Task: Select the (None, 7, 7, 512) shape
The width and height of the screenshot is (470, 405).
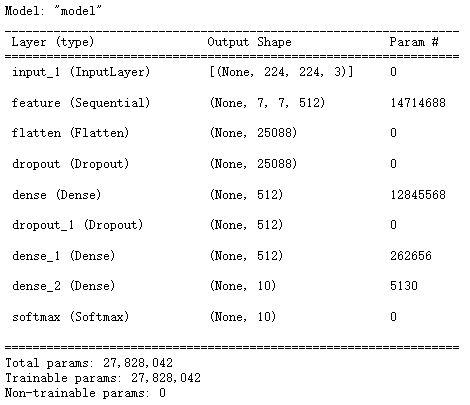Action: click(267, 103)
